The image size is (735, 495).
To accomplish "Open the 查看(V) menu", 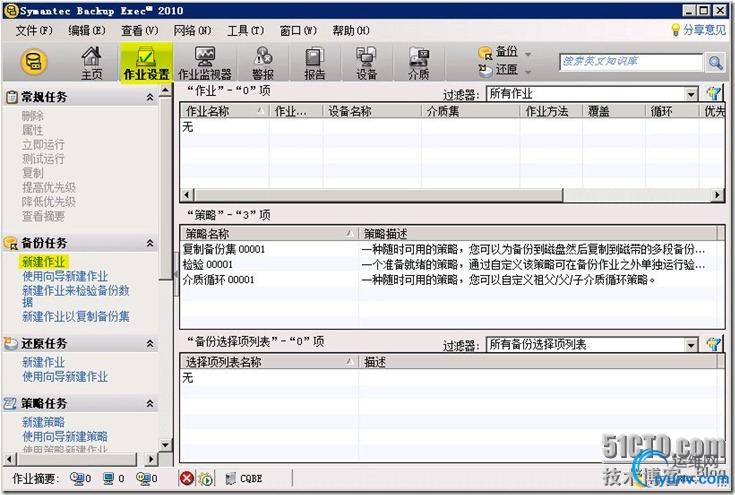I will tap(140, 30).
